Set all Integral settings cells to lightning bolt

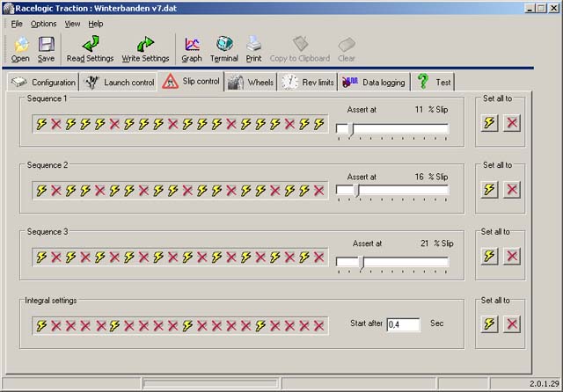point(490,324)
